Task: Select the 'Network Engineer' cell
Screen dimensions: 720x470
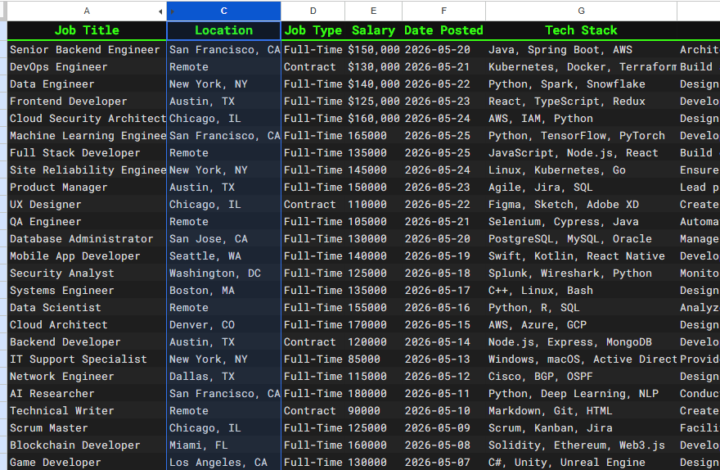Action: [x=87, y=377]
